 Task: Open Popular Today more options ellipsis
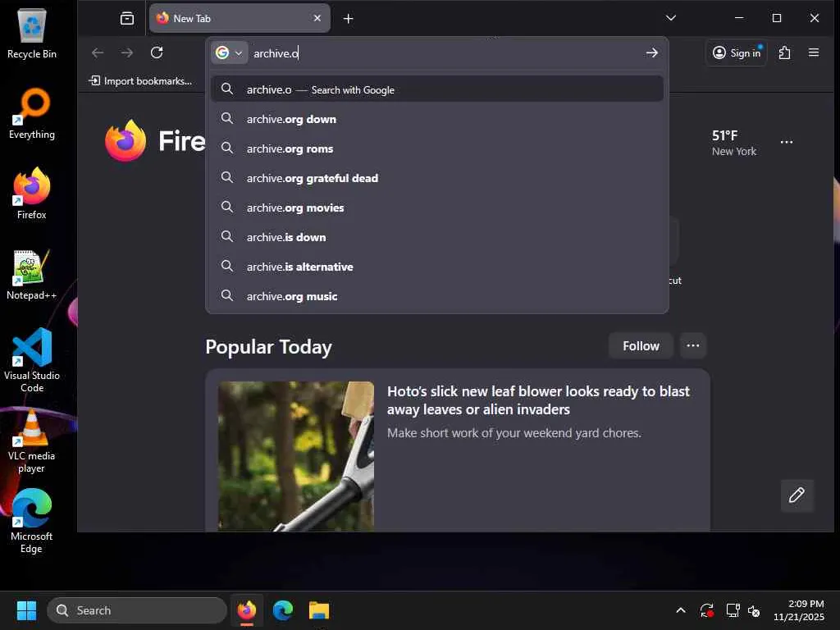(692, 345)
